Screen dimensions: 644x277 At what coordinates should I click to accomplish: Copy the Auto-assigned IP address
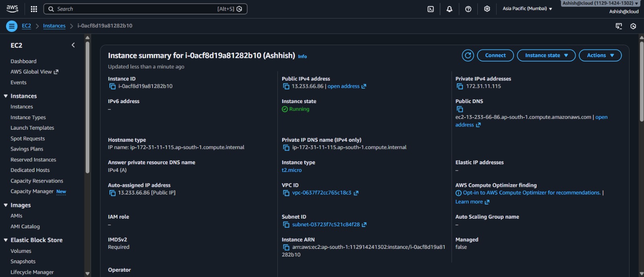point(112,193)
